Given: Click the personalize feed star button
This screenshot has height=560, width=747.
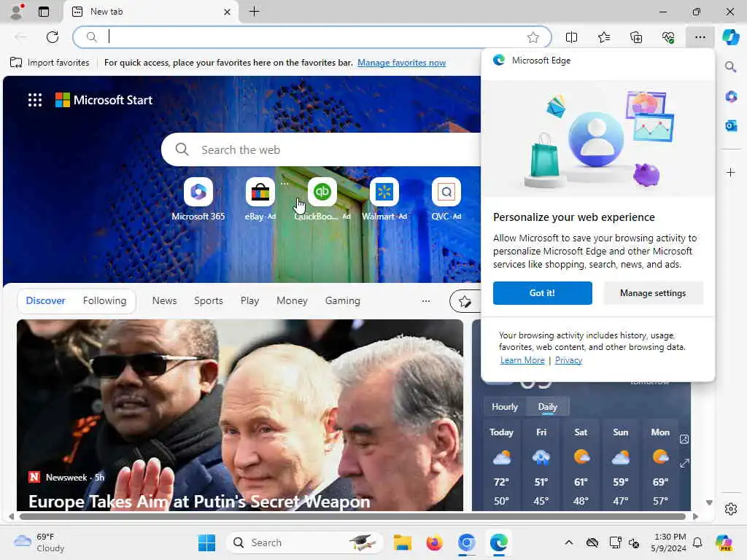Looking at the screenshot, I should tap(465, 301).
